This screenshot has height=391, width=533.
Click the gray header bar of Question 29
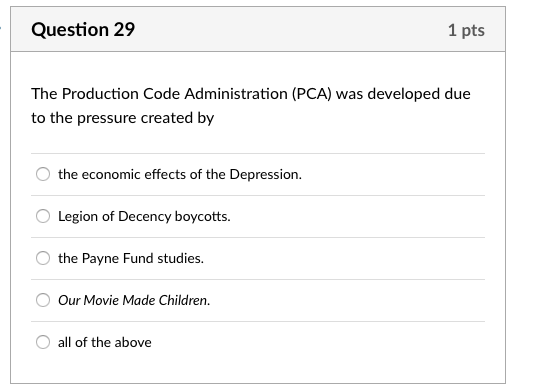(x=258, y=29)
